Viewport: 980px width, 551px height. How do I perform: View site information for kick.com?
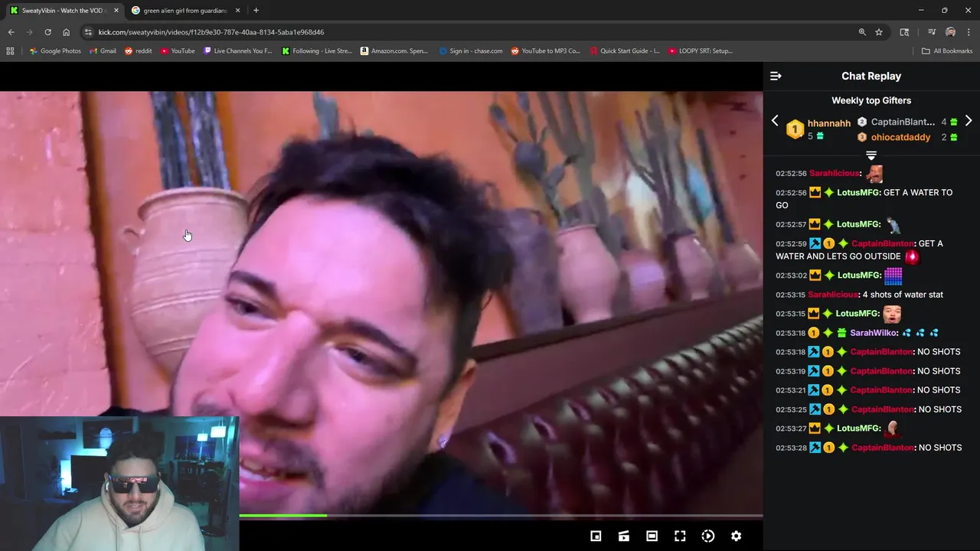coord(88,32)
